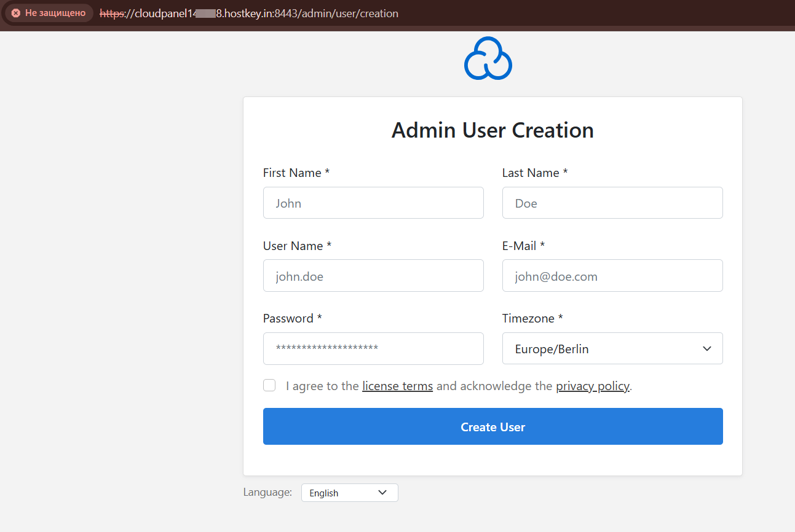Tick the license terms agreement checkbox

click(269, 385)
